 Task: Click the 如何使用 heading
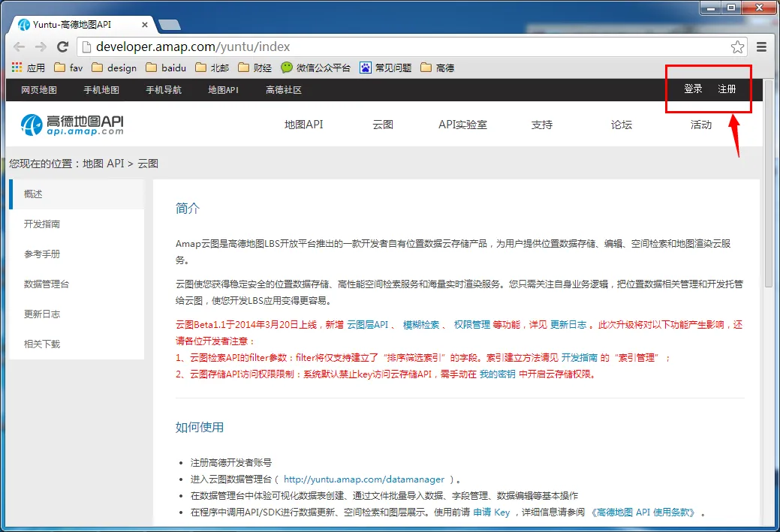tap(200, 427)
